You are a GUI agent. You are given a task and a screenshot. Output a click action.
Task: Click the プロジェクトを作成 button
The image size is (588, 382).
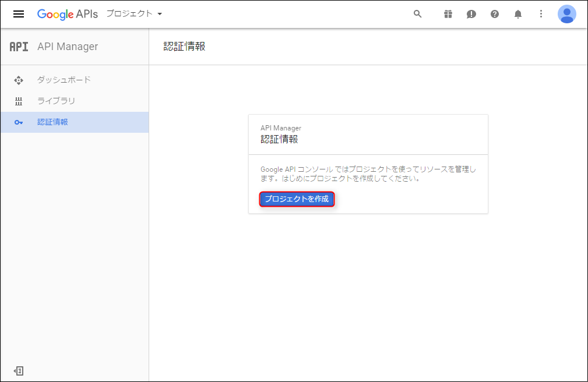pyautogui.click(x=297, y=199)
